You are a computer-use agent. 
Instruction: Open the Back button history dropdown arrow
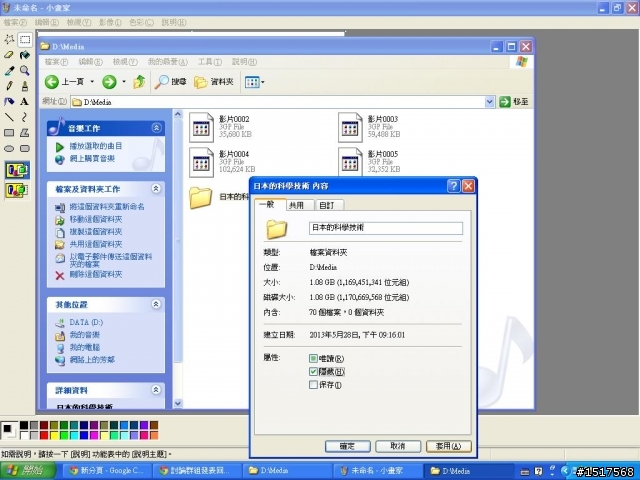(92, 82)
